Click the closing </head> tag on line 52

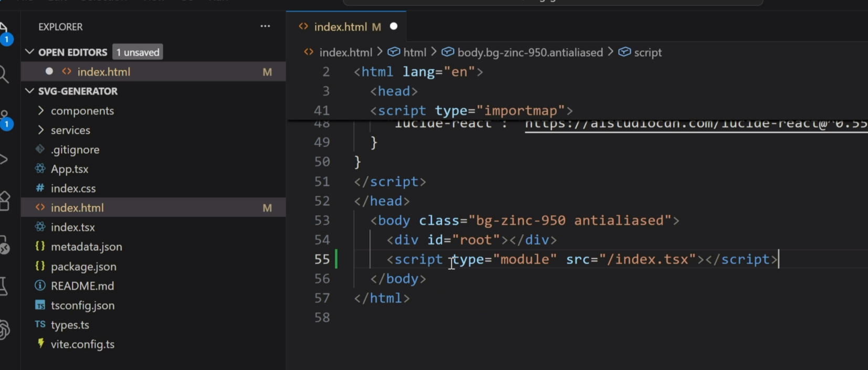(x=382, y=201)
